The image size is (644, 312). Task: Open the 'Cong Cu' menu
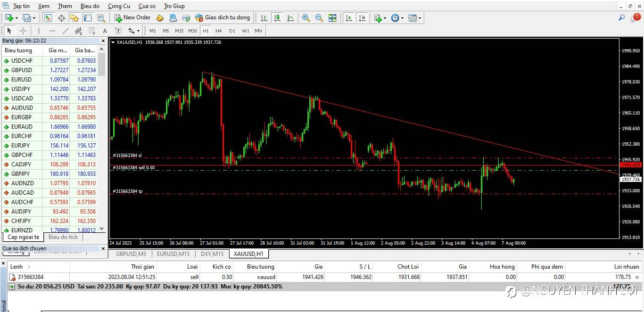[x=119, y=6]
